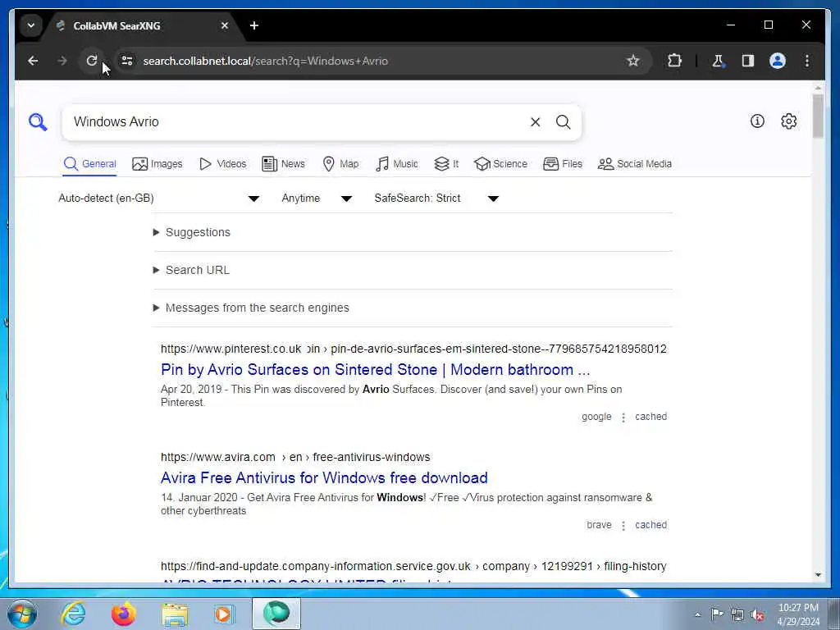Close the CollabVM SearXNG tab
This screenshot has width=840, height=630.
pyautogui.click(x=225, y=25)
